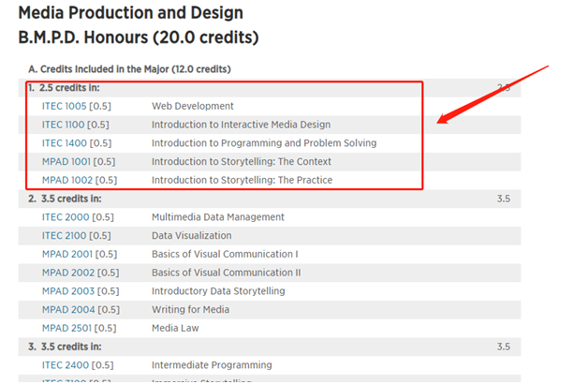Open ITEC 1400 course details

64,143
